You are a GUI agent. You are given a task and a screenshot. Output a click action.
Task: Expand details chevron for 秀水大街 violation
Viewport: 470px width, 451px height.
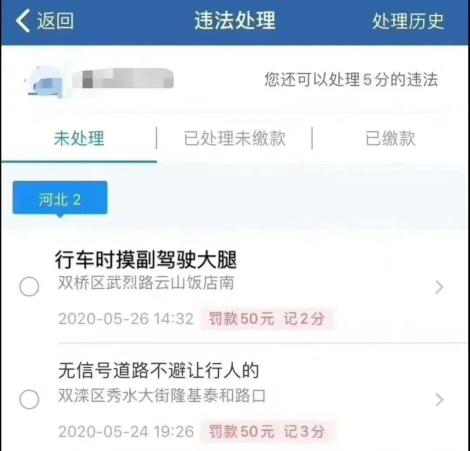(x=439, y=400)
